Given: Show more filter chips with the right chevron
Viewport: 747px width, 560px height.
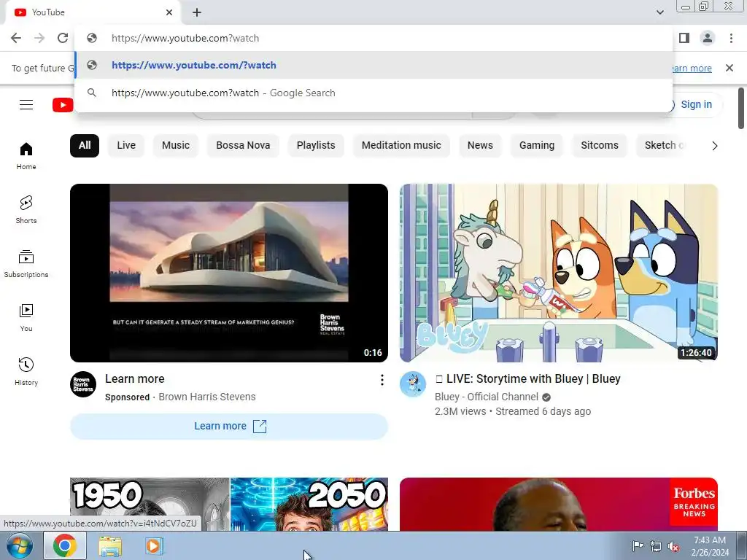Looking at the screenshot, I should [714, 146].
